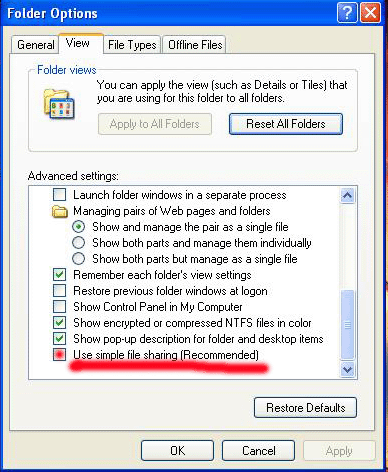Click the scrollbar down arrow
Image resolution: width=388 pixels, height=472 pixels.
click(347, 369)
